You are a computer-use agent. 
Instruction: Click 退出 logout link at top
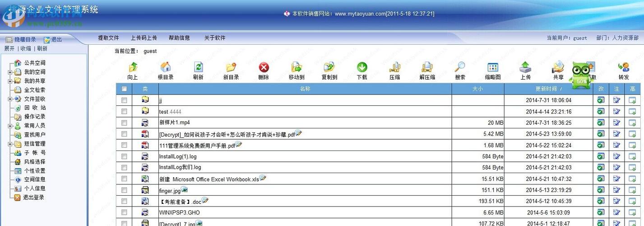[53, 40]
